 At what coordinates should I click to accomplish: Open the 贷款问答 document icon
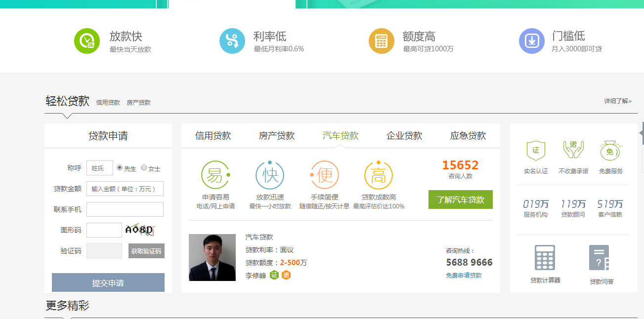click(600, 258)
